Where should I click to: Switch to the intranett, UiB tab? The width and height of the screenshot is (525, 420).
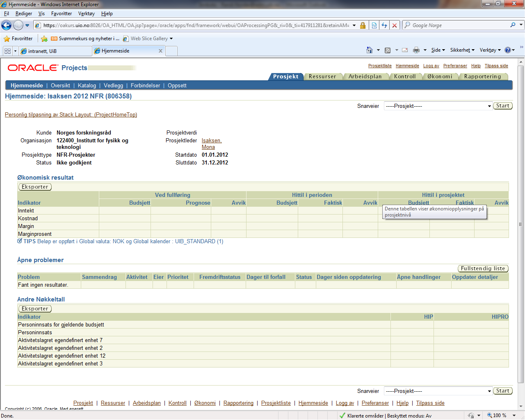point(56,51)
